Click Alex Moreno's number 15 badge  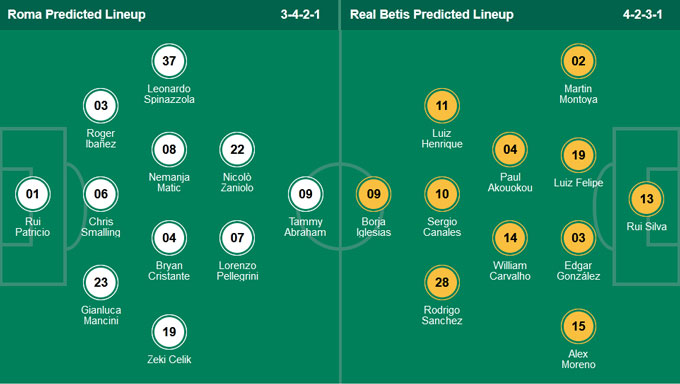[578, 326]
